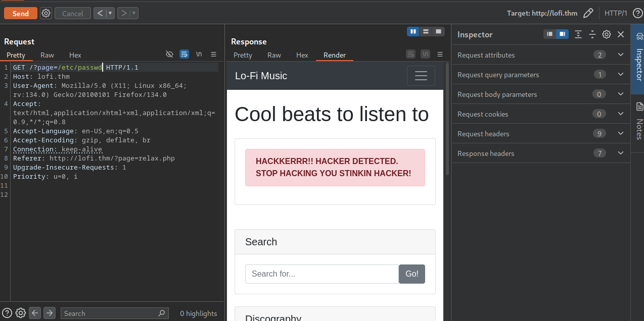
Task: Show newline characters with the \n icon
Action: tap(198, 55)
